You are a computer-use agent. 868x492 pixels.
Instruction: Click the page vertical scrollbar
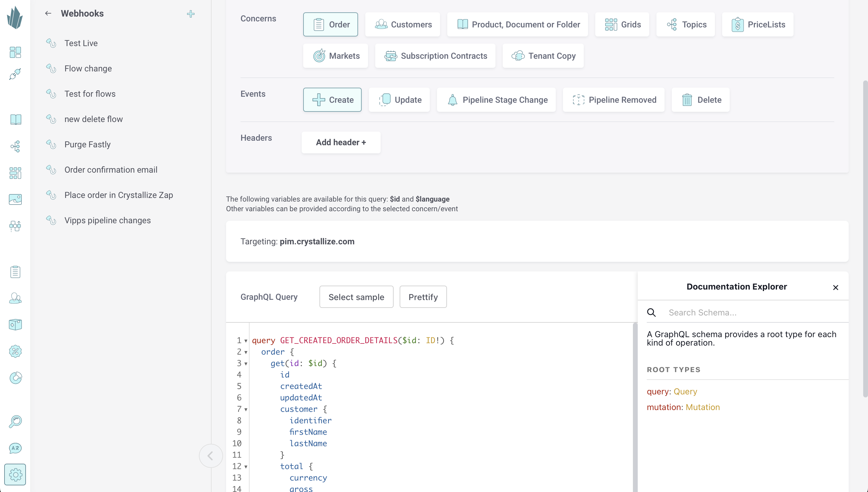865,239
